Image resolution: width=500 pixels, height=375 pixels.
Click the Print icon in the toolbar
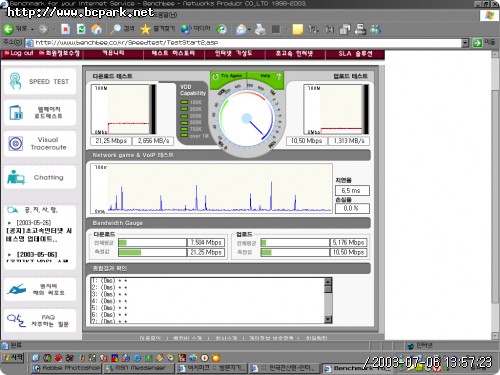260,29
